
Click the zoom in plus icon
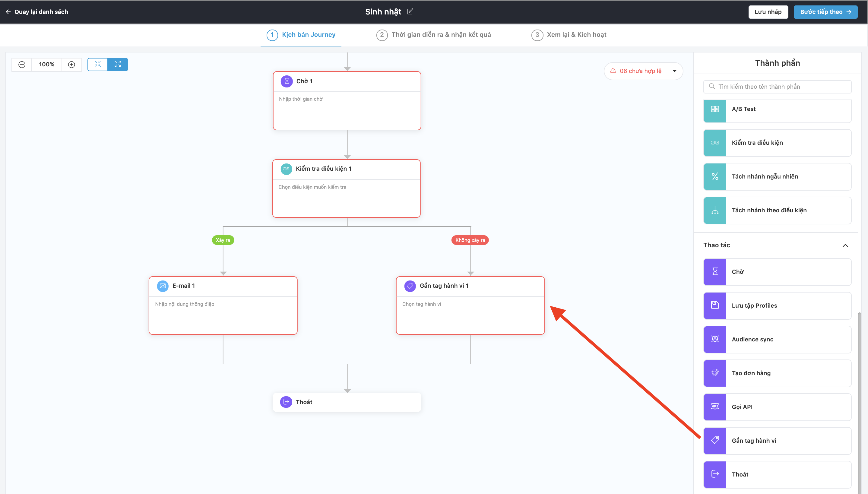[71, 65]
